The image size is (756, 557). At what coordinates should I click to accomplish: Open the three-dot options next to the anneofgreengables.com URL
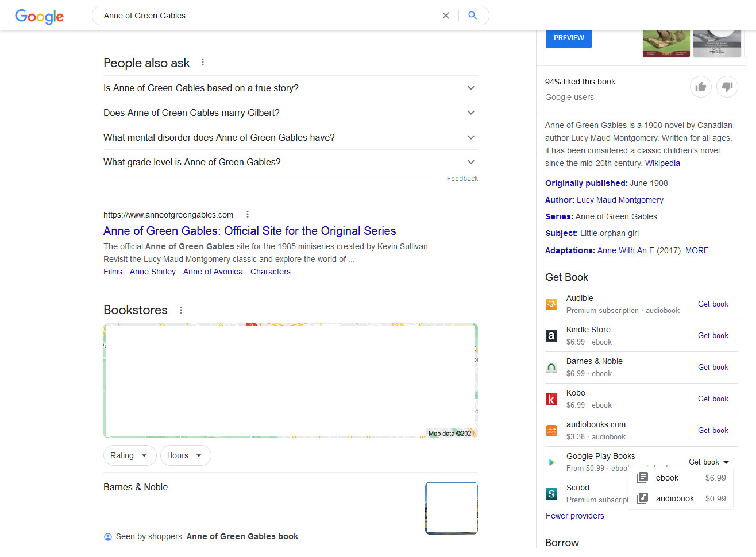[x=248, y=214]
